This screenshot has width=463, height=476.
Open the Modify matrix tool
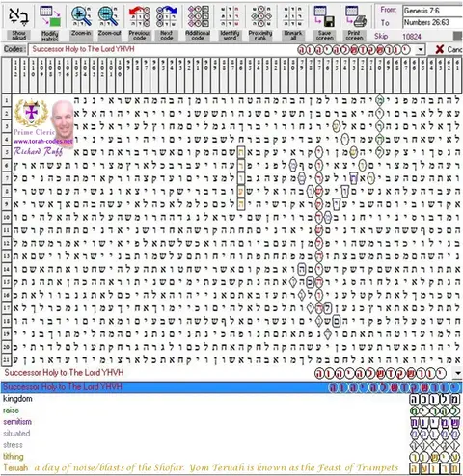tap(49, 16)
